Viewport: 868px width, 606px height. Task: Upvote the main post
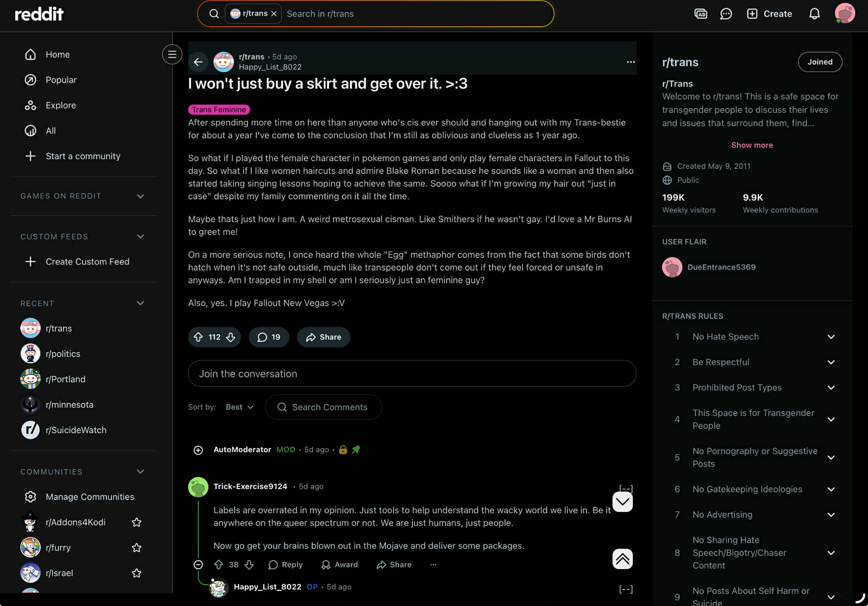(x=198, y=337)
